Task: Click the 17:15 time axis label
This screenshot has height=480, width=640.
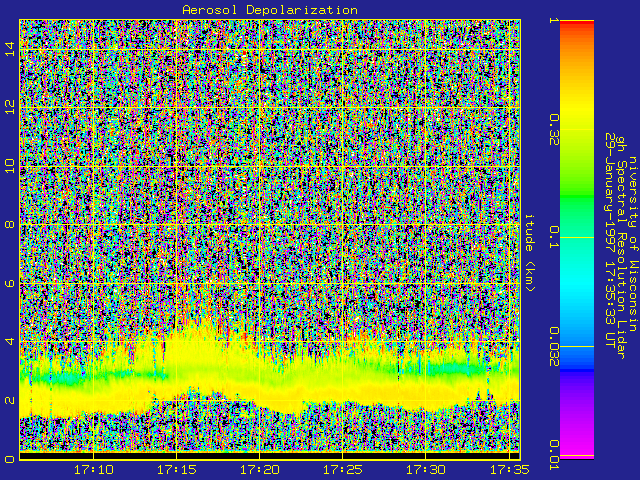Action: tap(177, 470)
